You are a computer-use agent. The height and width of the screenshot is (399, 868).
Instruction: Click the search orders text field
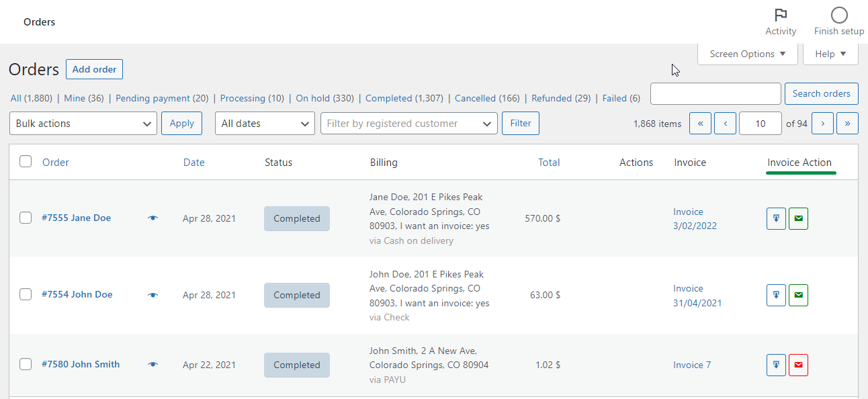(x=715, y=94)
